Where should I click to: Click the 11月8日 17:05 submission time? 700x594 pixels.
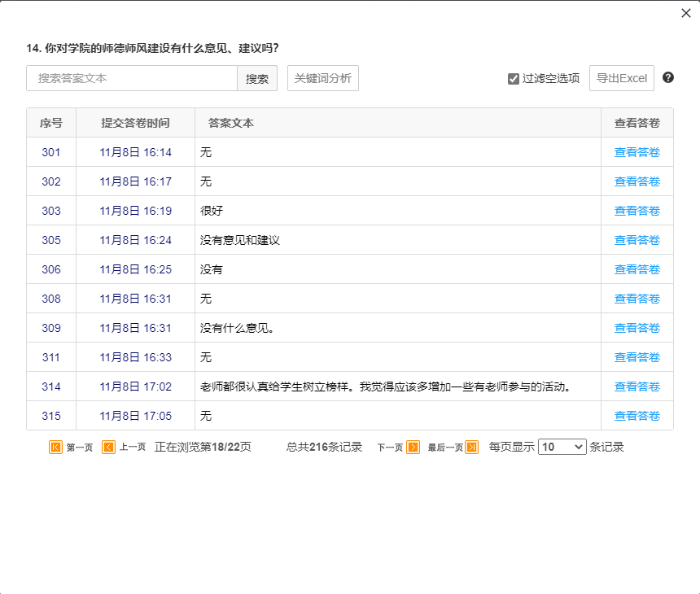coord(135,416)
